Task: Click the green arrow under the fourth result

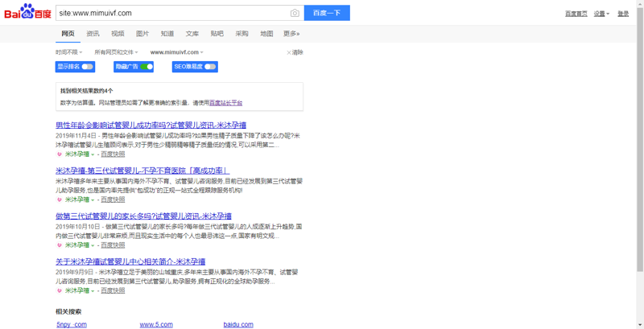Action: coord(93,290)
